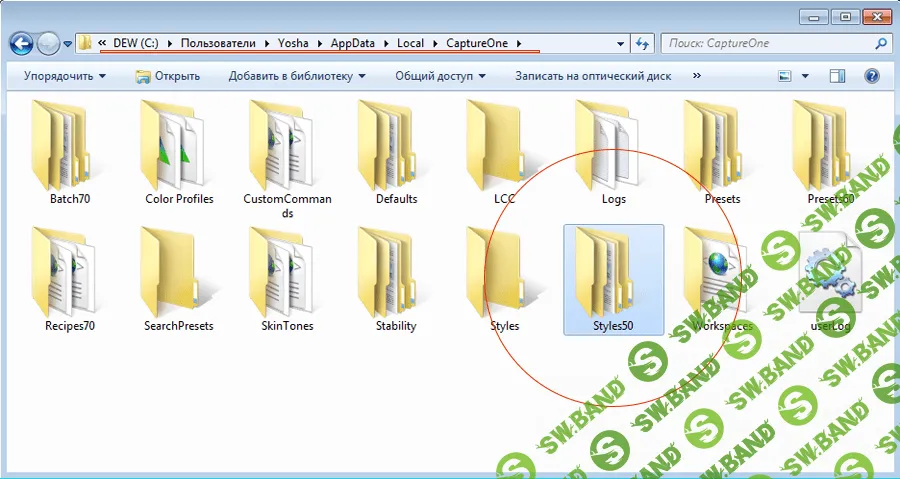Refresh the current folder view
Image resolution: width=900 pixels, height=479 pixels.
click(x=643, y=43)
